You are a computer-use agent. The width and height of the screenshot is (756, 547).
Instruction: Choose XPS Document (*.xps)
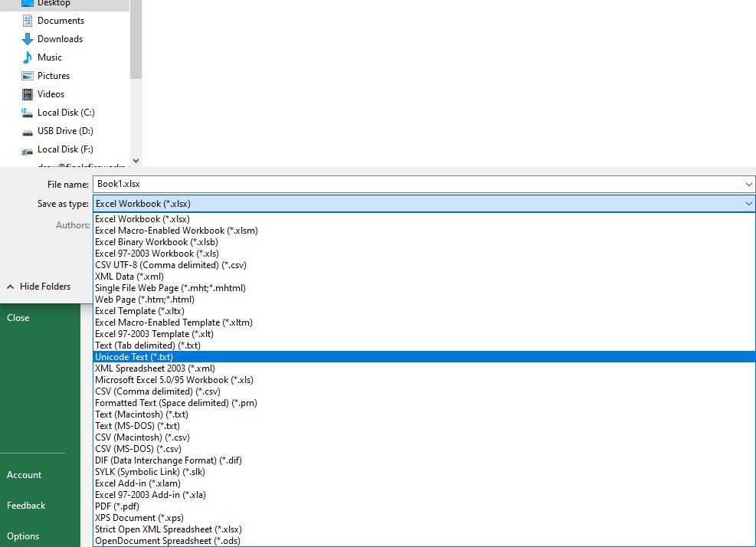click(x=424, y=518)
